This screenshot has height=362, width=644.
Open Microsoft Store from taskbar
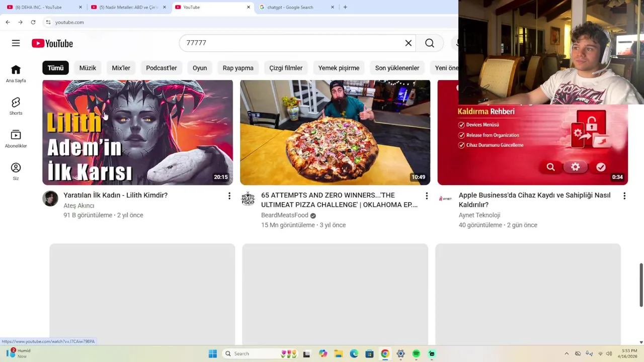[369, 354]
